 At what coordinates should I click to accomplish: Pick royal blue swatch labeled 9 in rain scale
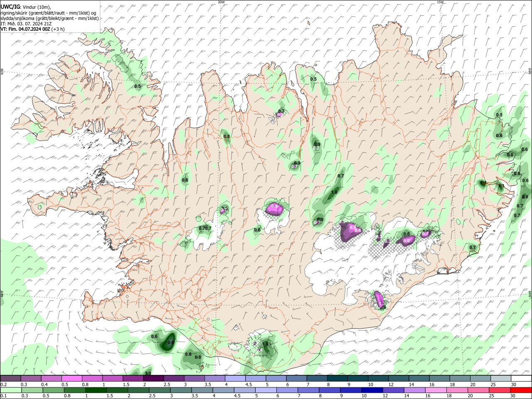click(x=351, y=390)
